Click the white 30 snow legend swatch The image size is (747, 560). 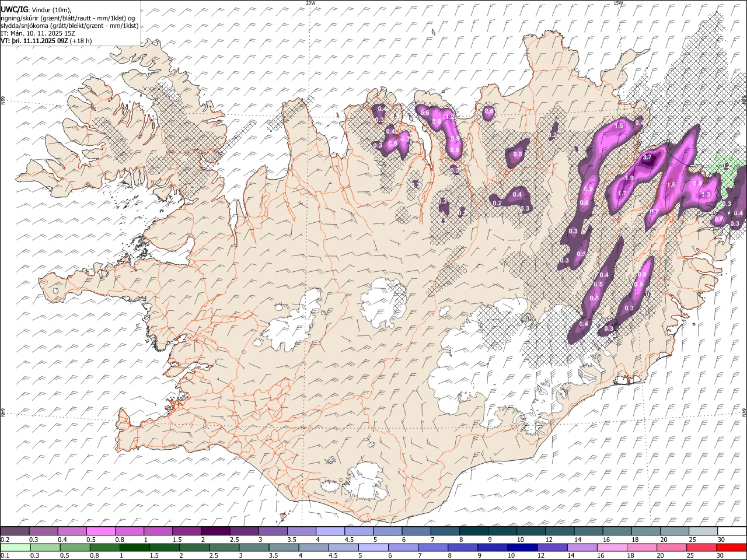click(732, 531)
